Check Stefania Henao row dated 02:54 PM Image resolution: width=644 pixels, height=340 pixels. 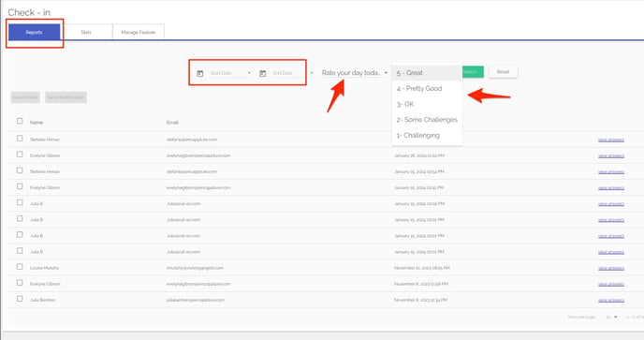[20, 170]
